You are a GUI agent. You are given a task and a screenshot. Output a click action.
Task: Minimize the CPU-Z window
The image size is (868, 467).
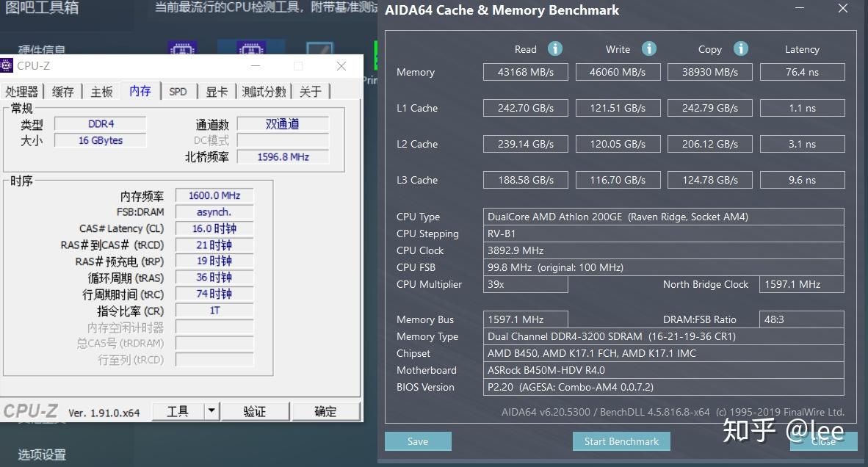click(x=256, y=66)
